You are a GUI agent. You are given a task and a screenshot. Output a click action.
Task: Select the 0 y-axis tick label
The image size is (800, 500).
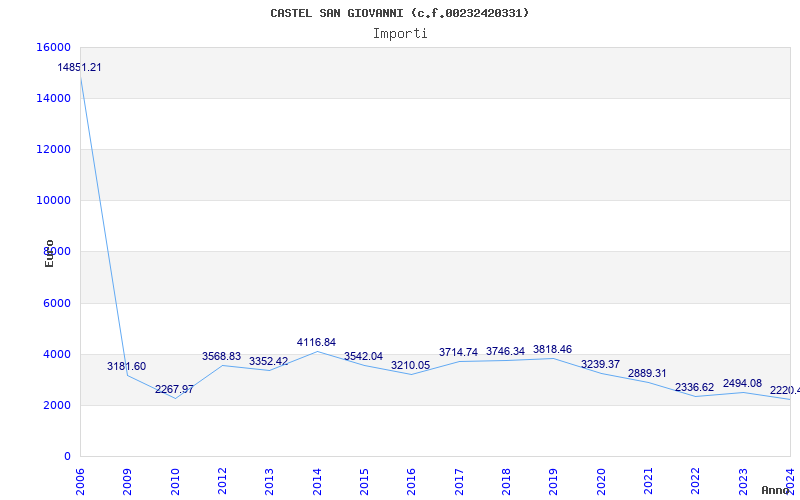pos(67,456)
